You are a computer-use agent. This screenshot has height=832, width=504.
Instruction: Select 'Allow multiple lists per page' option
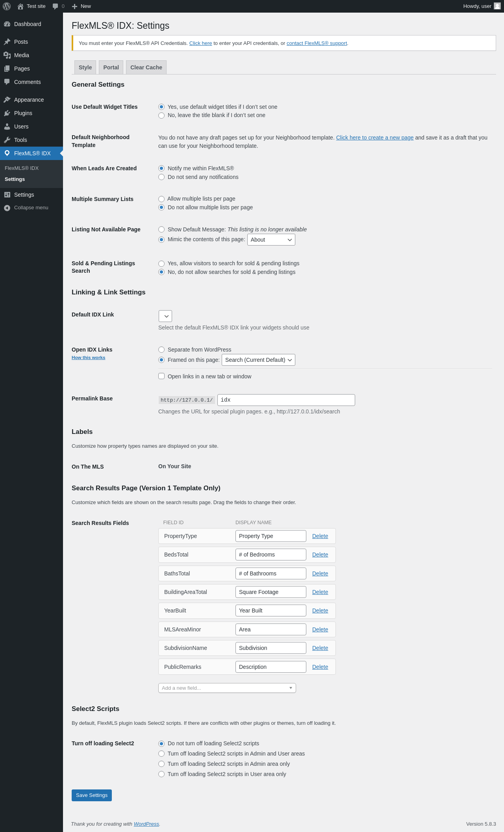(161, 199)
